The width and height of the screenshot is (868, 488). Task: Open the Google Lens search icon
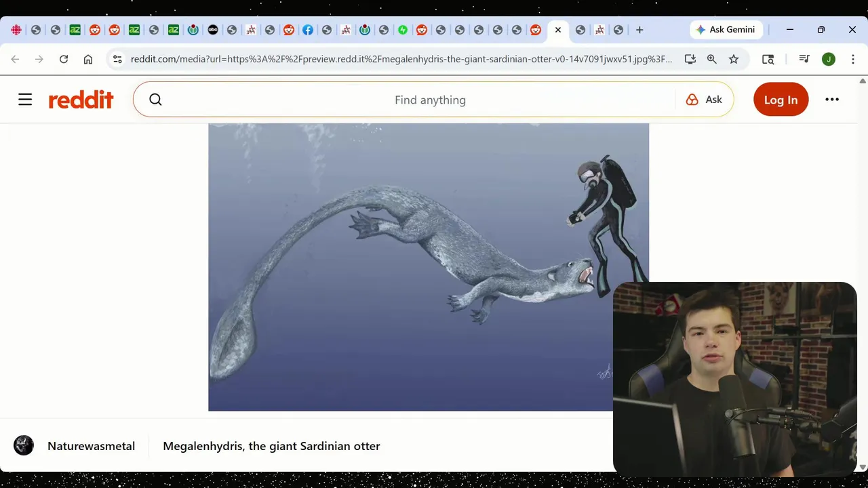pyautogui.click(x=768, y=59)
